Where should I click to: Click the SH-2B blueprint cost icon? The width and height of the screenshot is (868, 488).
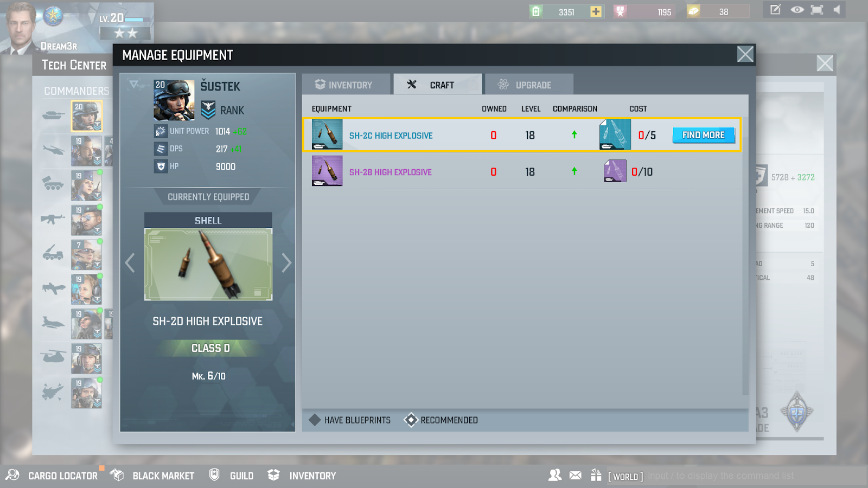tap(615, 171)
